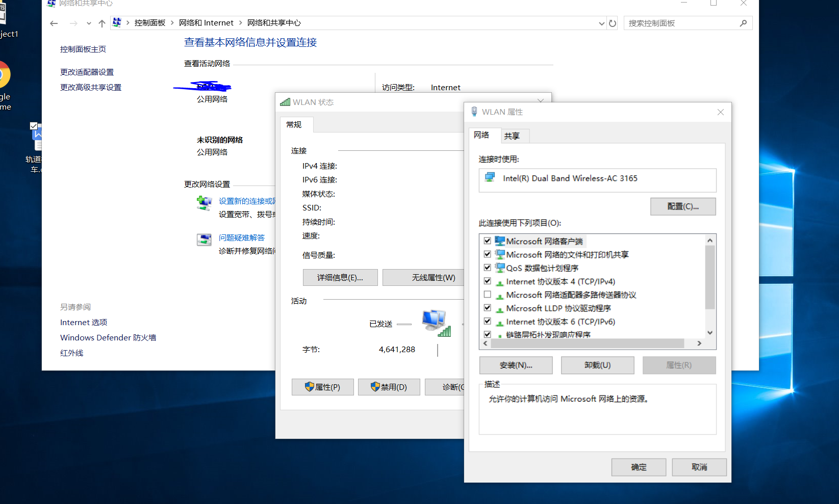Image resolution: width=839 pixels, height=504 pixels.
Task: Toggle Internet 协议版本 4 checkbox
Action: (x=488, y=281)
